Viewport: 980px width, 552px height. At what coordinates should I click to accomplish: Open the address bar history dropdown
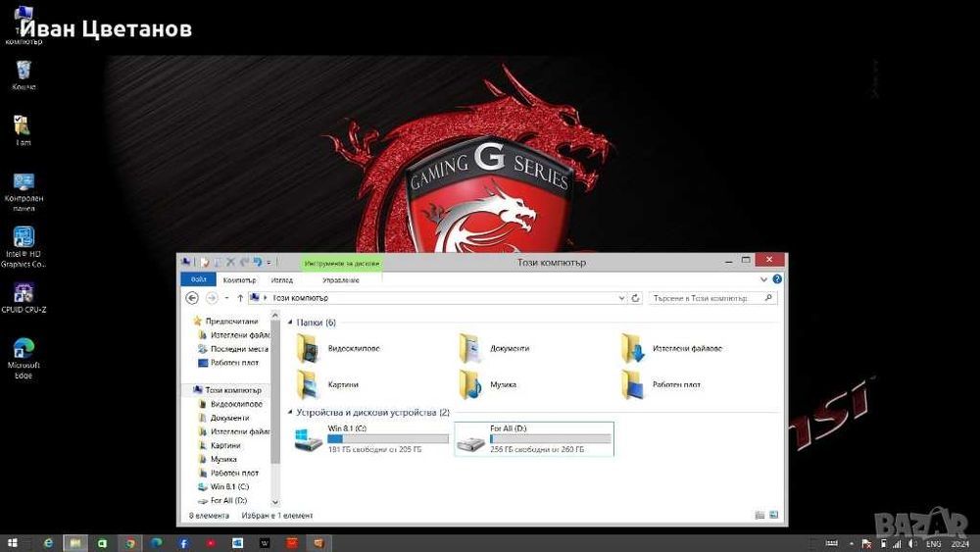pos(621,298)
